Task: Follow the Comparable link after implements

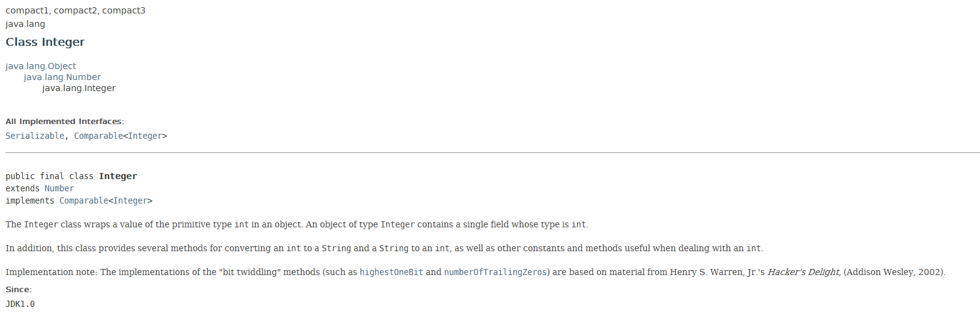Action: coord(84,200)
